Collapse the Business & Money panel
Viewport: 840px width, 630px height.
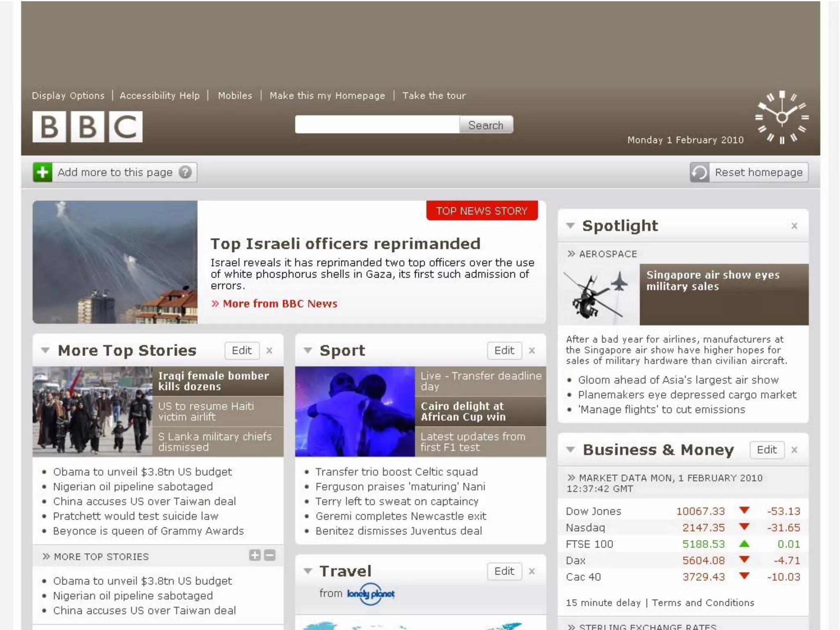[x=570, y=450]
